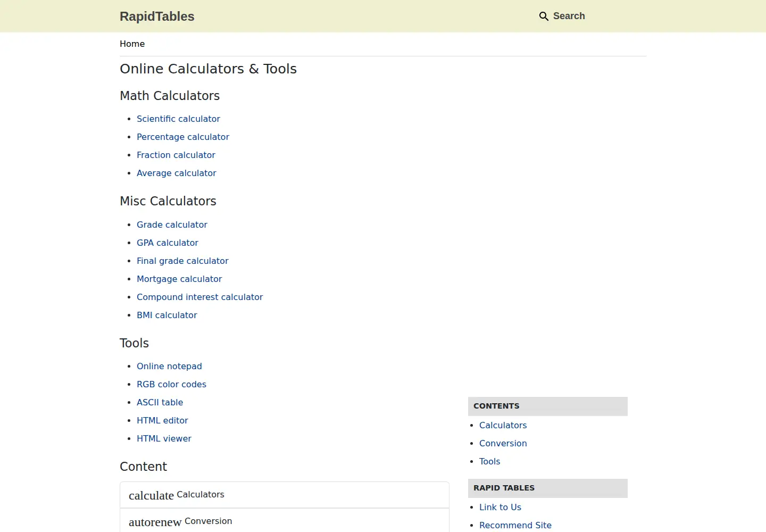
Task: Go to Fraction calculator
Action: 176,155
